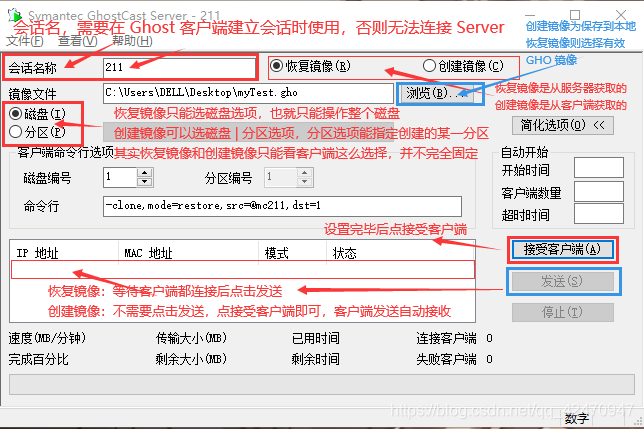Click the 命令行 field with -clone text
This screenshot has width=644, height=429.
coord(282,206)
